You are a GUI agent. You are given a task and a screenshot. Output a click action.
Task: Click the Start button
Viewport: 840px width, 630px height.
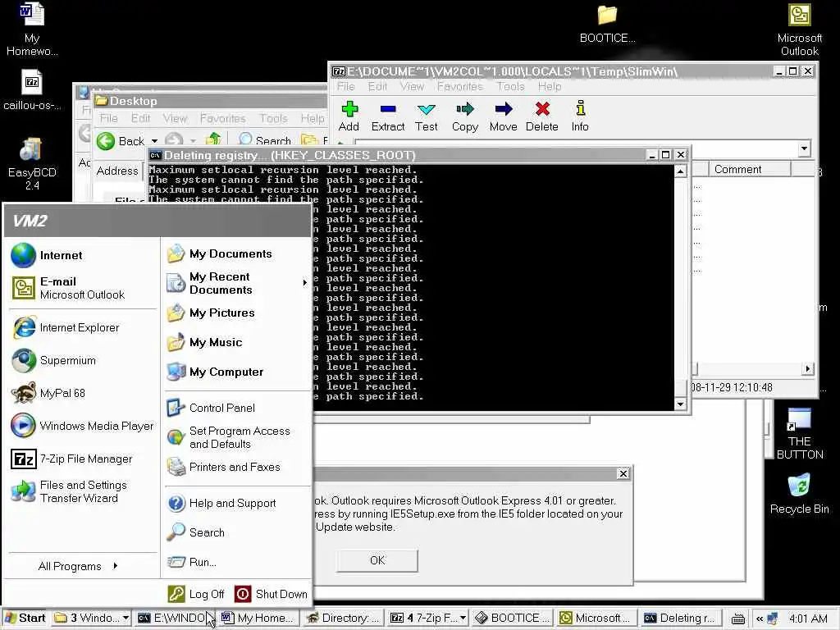tap(25, 618)
